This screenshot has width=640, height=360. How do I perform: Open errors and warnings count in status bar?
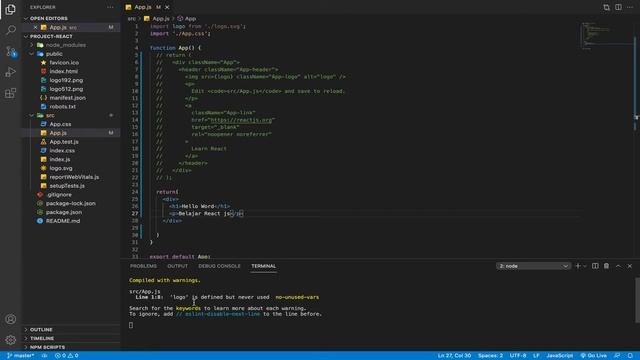(x=67, y=356)
